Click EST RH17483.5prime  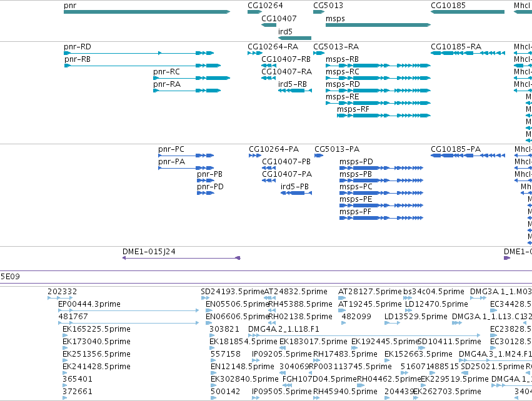click(316, 360)
